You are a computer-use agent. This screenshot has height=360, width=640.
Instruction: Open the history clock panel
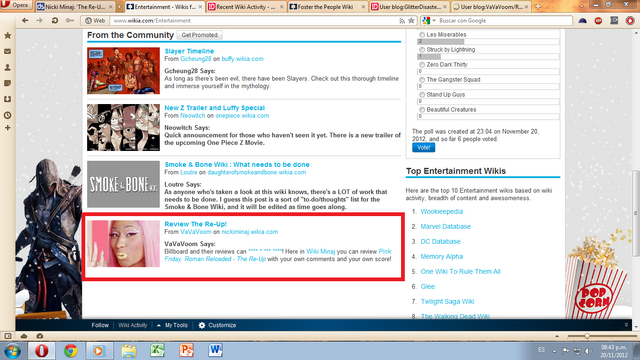(x=7, y=115)
